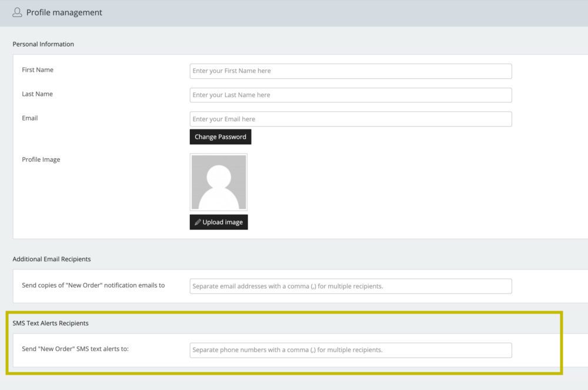This screenshot has height=390, width=588.
Task: Click the 'Send copies of New Order' label
Action: click(x=93, y=285)
